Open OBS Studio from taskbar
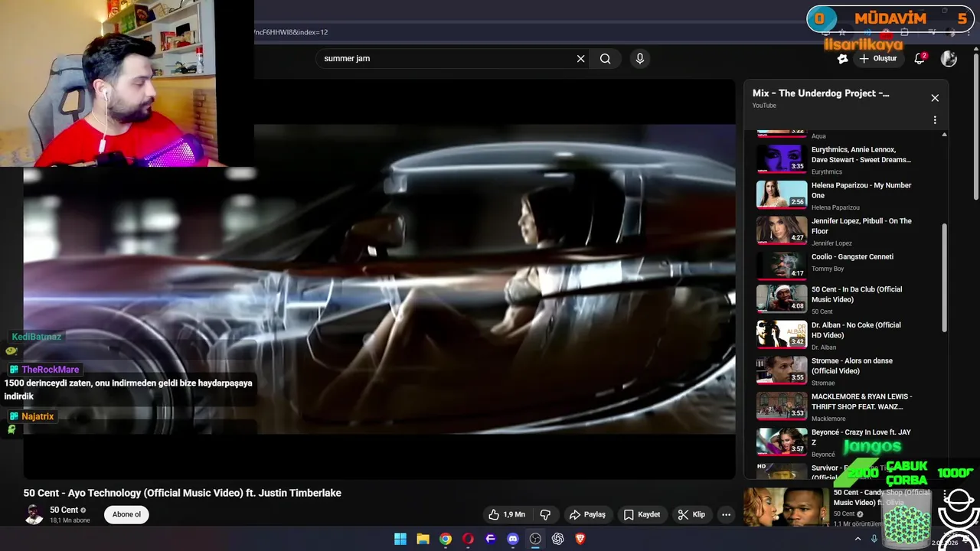The width and height of the screenshot is (980, 551). (535, 539)
